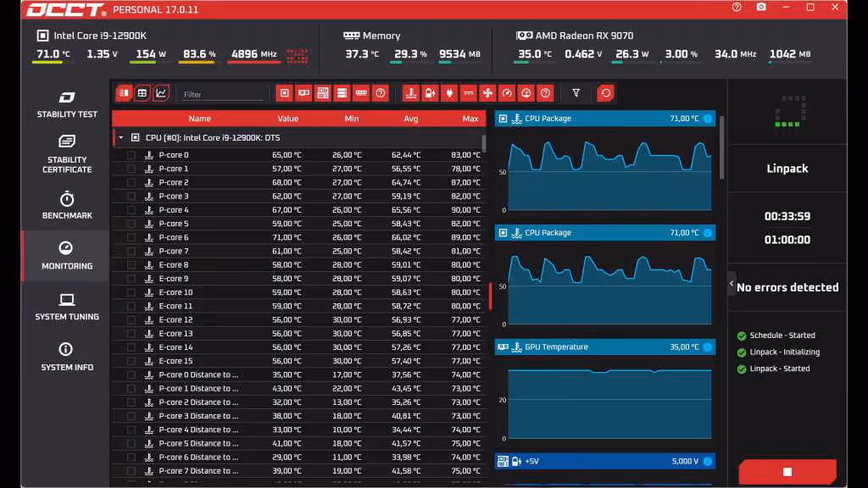
Task: Sort by the Avg column header
Action: coord(411,119)
